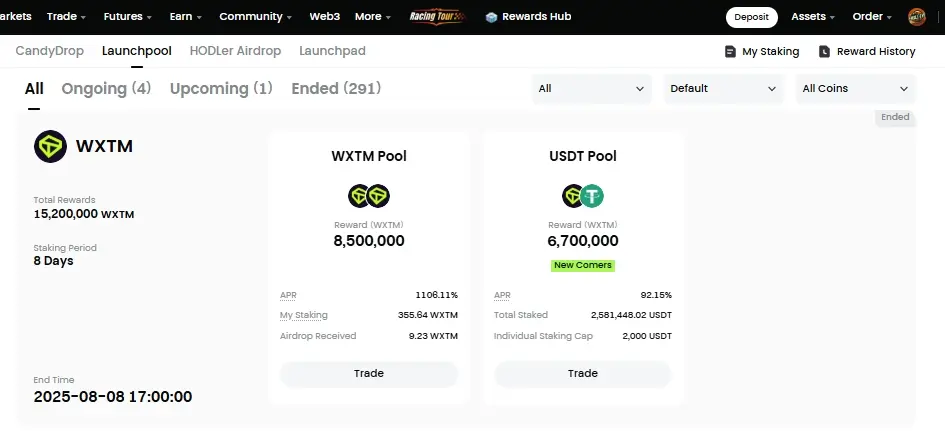Click Trade in the WXTM Pool
Viewport: 945px width, 431px height.
point(369,374)
